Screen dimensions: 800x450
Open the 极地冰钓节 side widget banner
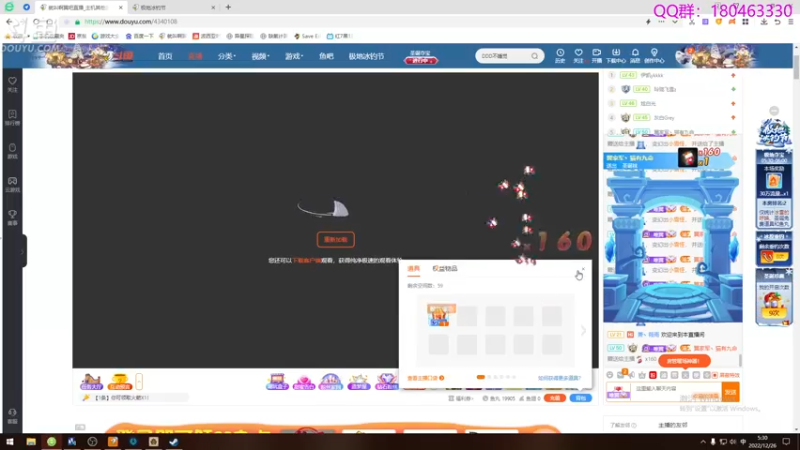tap(773, 133)
